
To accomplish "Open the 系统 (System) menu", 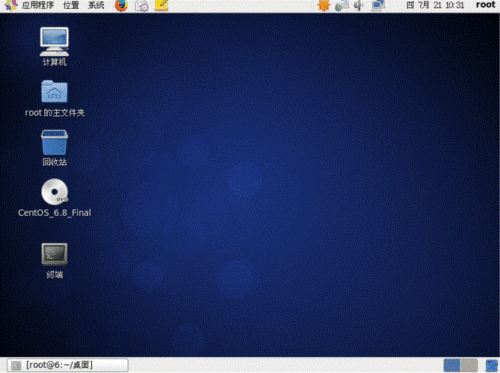I will (96, 5).
